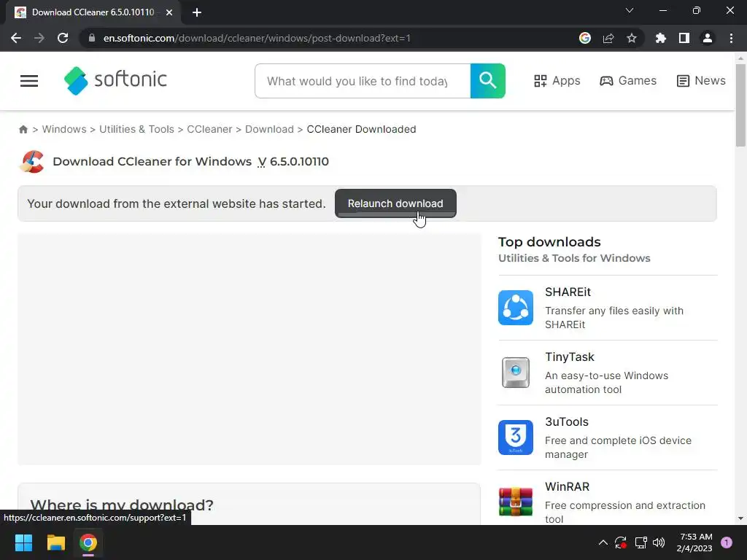
Task: Focus the search field "What would you like to find today"
Action: (363, 81)
